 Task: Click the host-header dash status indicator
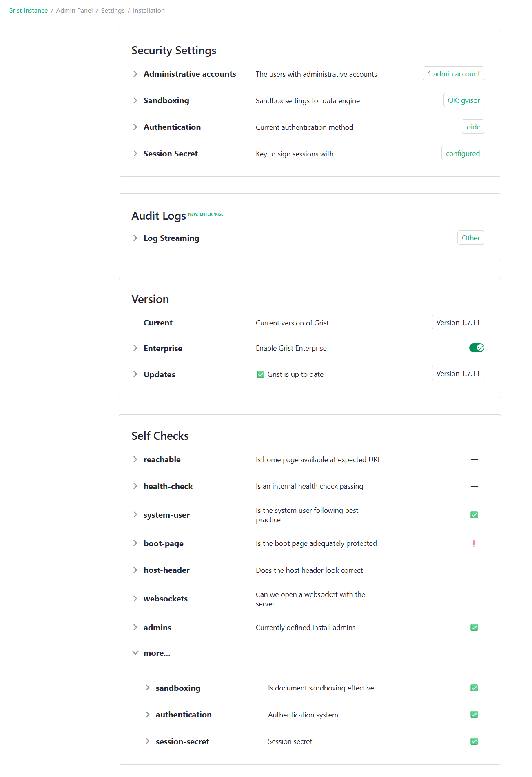click(x=474, y=570)
